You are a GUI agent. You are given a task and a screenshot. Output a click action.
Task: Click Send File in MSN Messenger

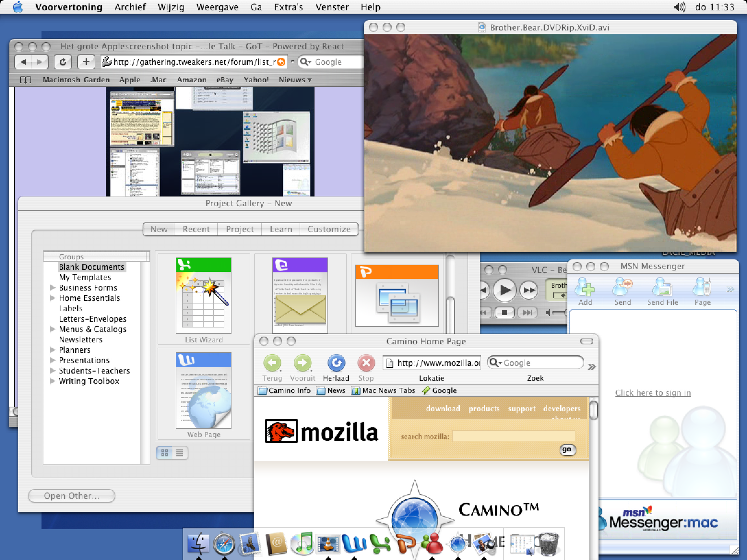click(663, 292)
